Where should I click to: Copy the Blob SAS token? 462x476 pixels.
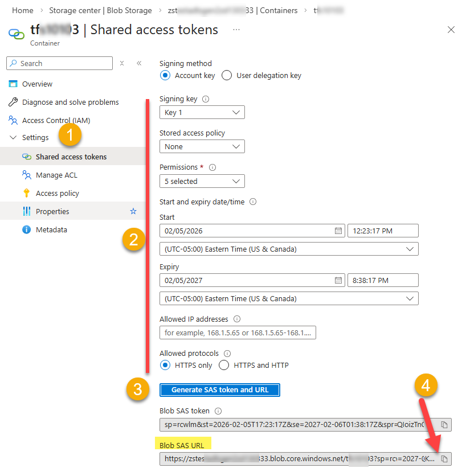tap(444, 425)
